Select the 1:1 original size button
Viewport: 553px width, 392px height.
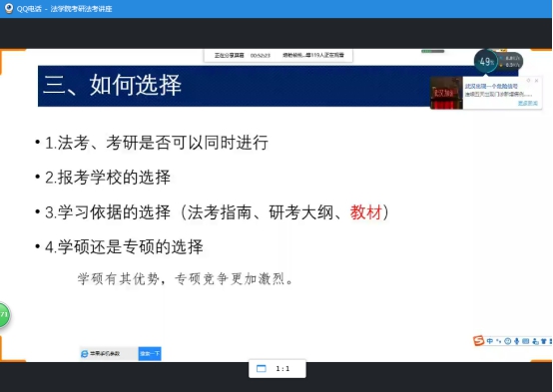point(282,369)
